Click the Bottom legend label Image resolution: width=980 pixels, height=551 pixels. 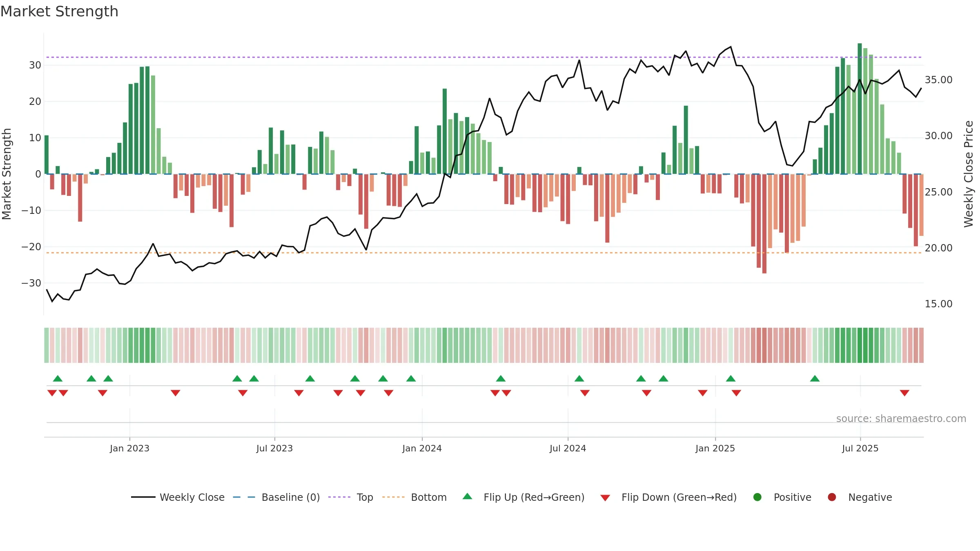point(429,497)
